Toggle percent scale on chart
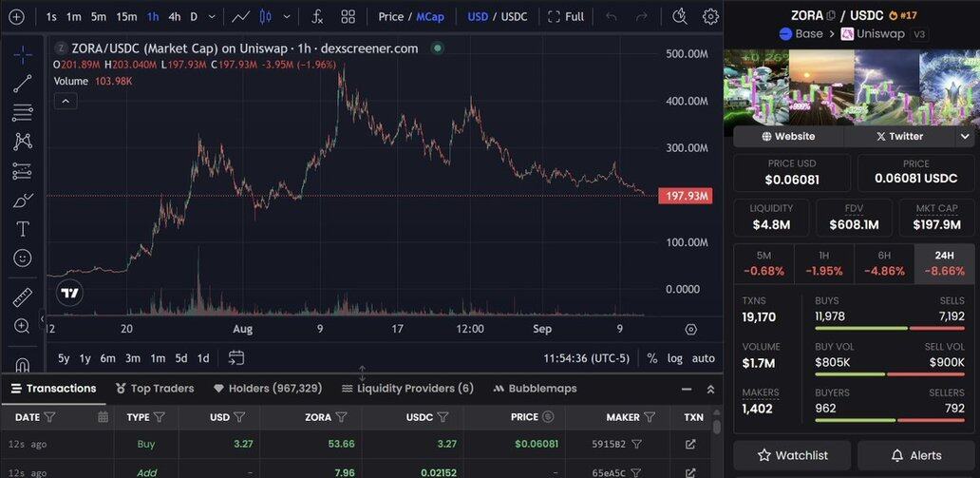This screenshot has height=478, width=980. point(651,358)
